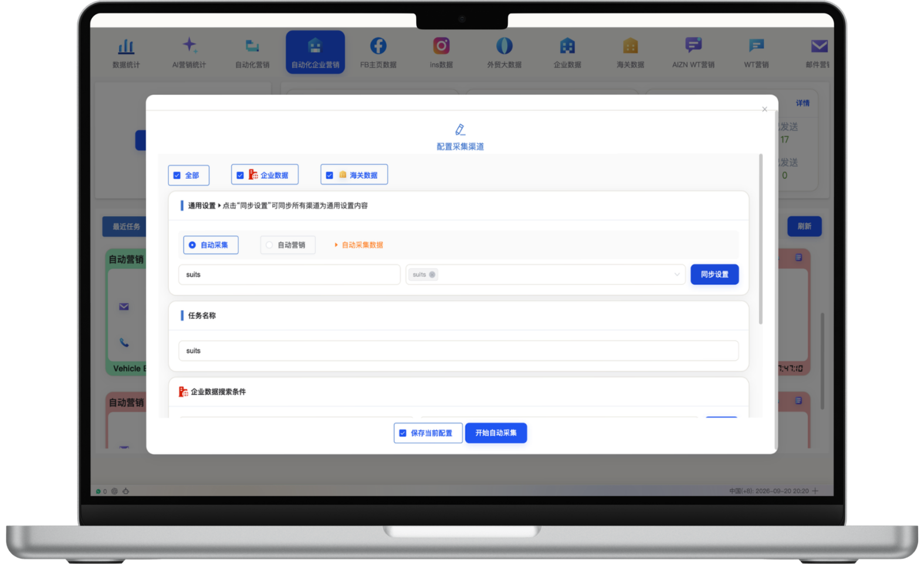Click the 刷新 button in background page

point(804,226)
